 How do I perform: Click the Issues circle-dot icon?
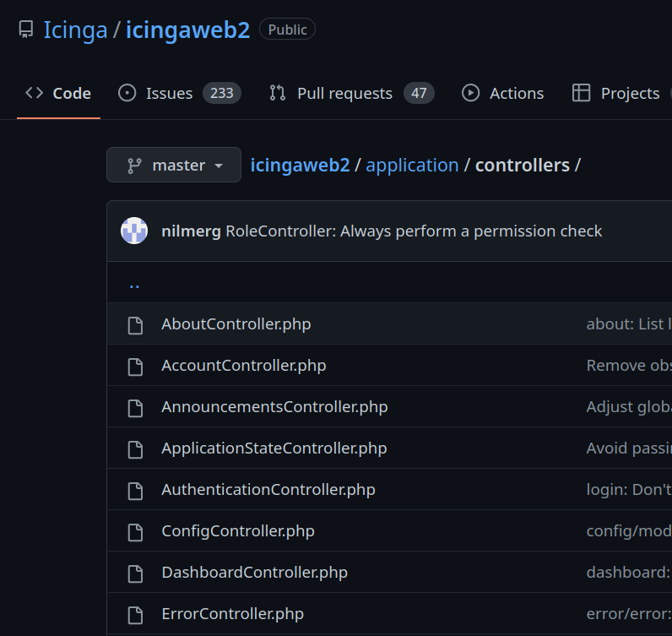click(x=127, y=93)
